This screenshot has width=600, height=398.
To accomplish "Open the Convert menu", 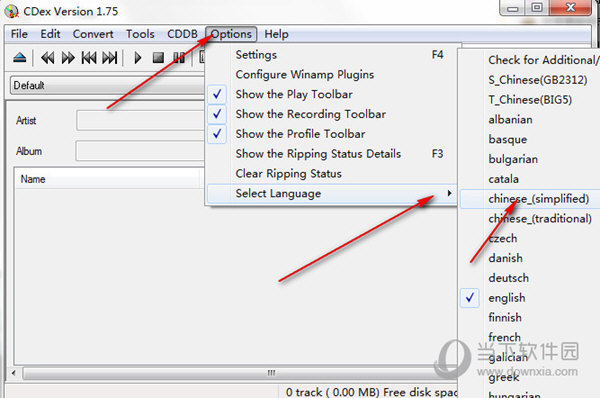I will tap(93, 34).
